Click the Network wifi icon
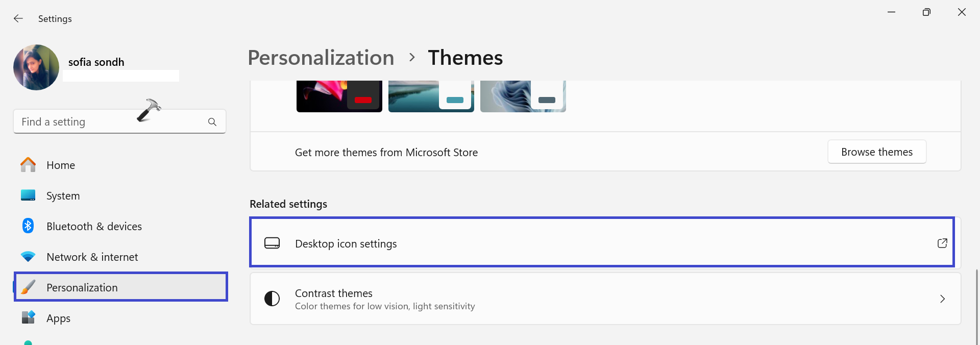 click(28, 257)
